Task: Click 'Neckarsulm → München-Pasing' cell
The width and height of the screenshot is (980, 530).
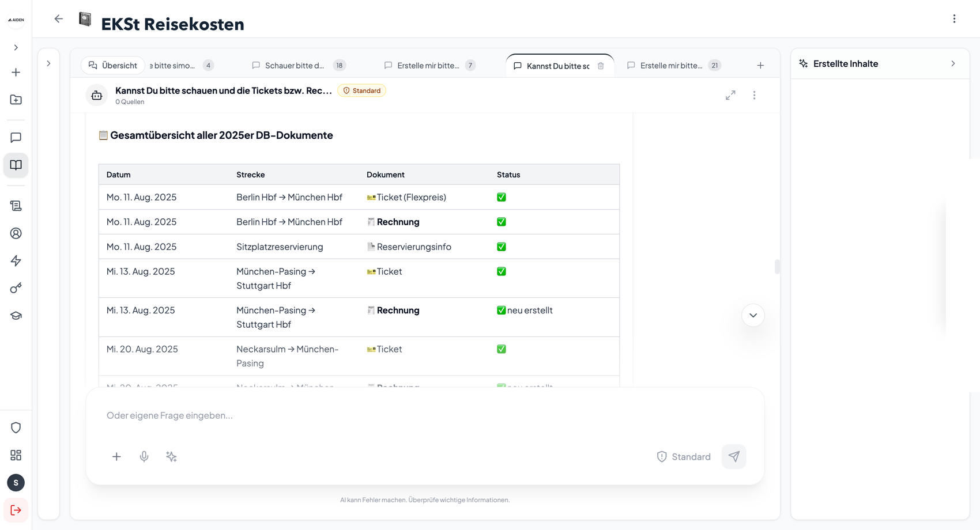Action: [x=287, y=356]
